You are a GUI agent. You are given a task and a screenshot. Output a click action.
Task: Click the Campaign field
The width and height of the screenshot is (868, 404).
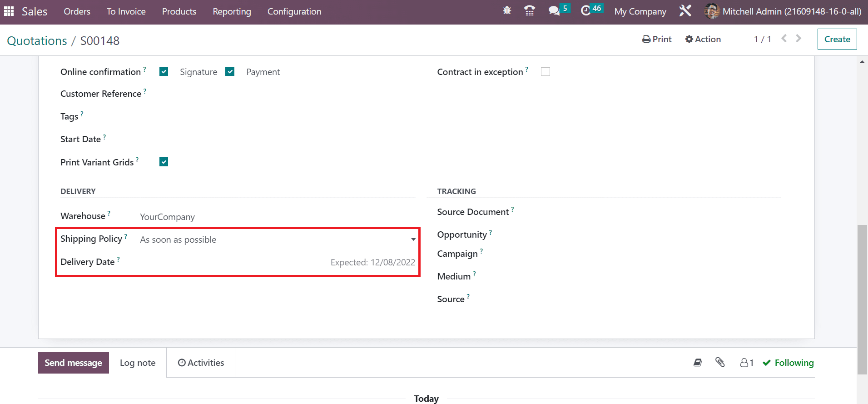650,254
